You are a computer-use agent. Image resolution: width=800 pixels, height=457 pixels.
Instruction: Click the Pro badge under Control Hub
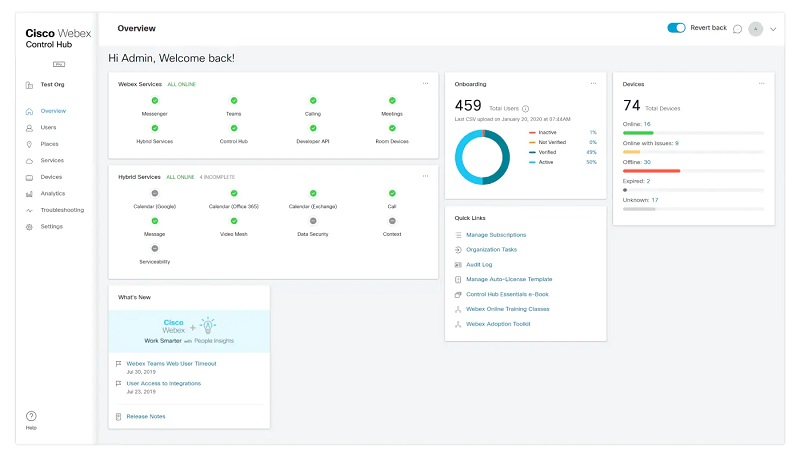pyautogui.click(x=59, y=64)
